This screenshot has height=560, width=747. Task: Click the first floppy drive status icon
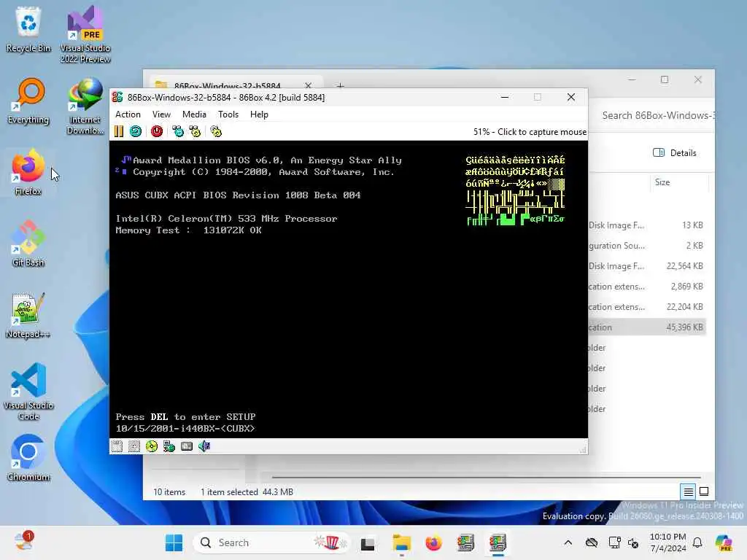117,446
